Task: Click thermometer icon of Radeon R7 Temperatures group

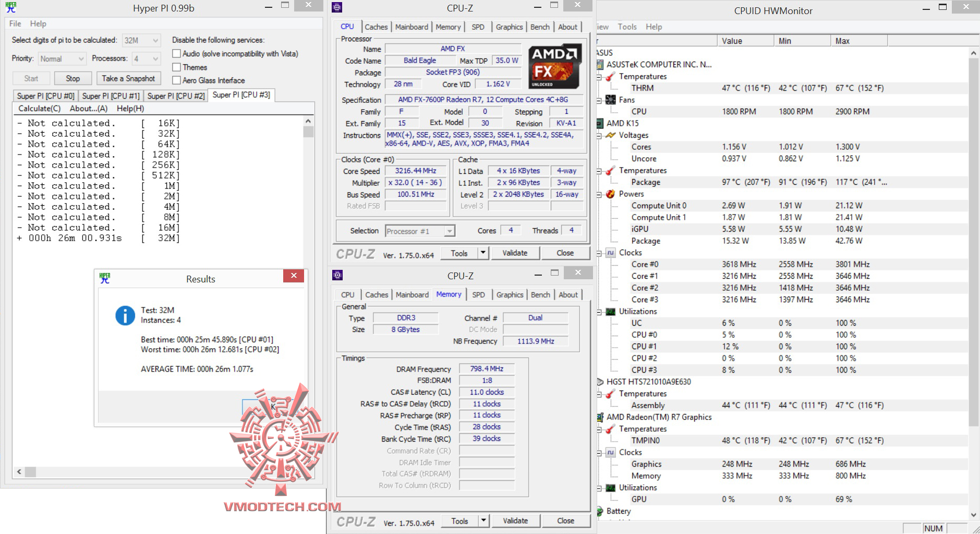Action: 610,429
